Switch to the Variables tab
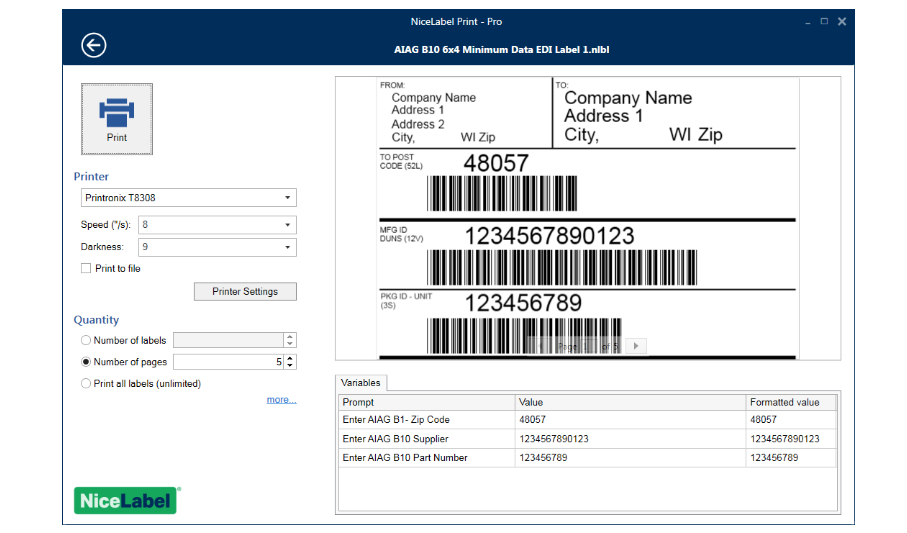 (360, 383)
